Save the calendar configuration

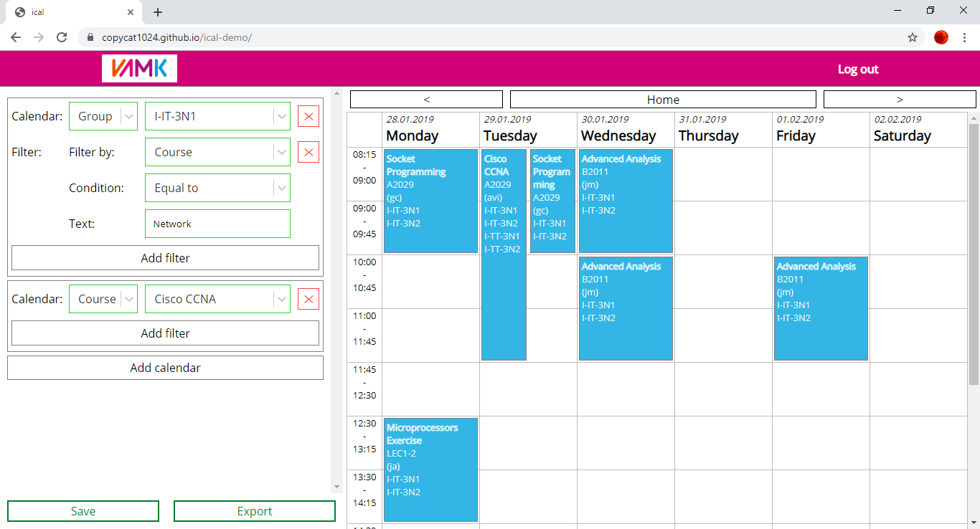pyautogui.click(x=83, y=511)
